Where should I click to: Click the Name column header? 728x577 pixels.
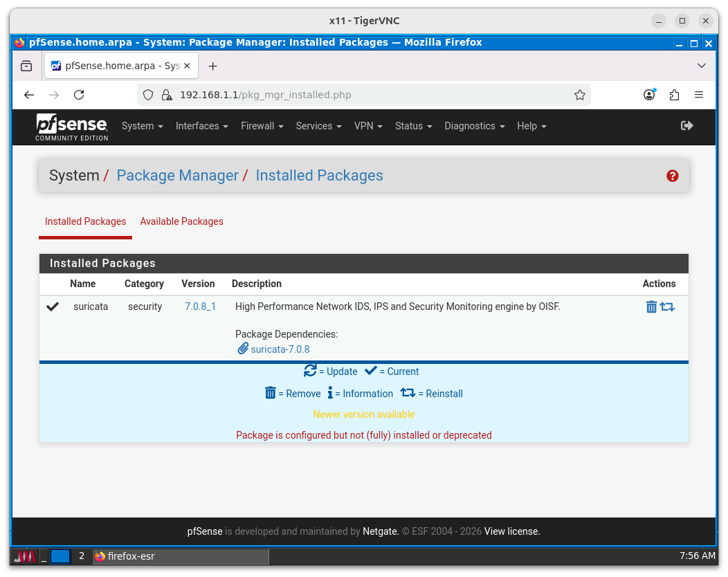coord(82,284)
